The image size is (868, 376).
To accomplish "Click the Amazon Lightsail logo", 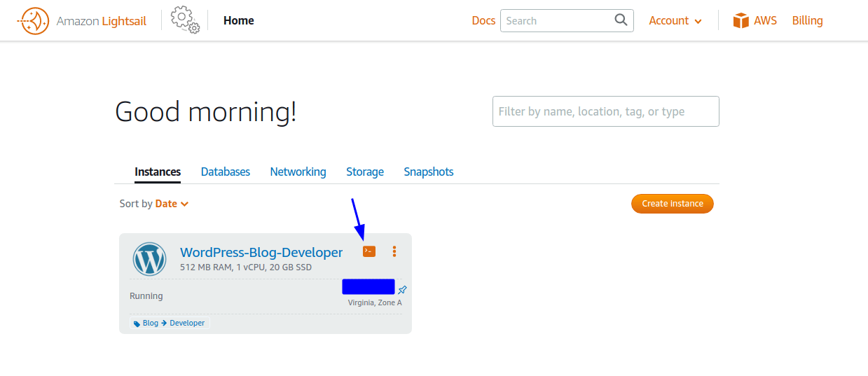I will pos(82,21).
